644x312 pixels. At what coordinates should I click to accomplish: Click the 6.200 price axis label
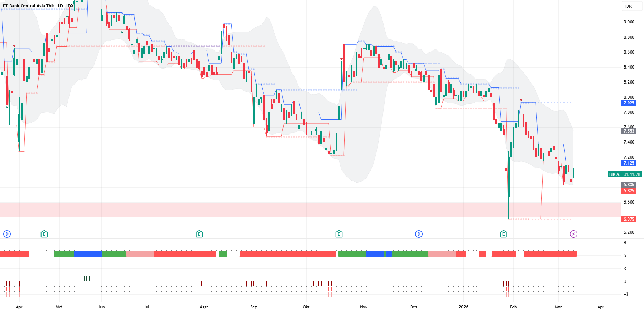629,232
